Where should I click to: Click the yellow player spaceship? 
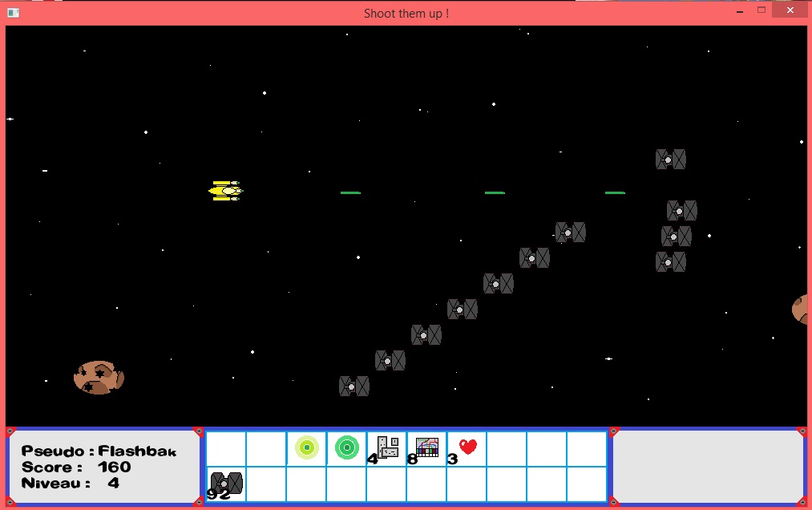(226, 191)
